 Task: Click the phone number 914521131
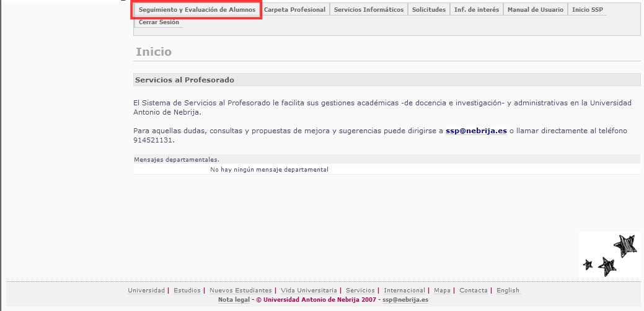tap(153, 140)
